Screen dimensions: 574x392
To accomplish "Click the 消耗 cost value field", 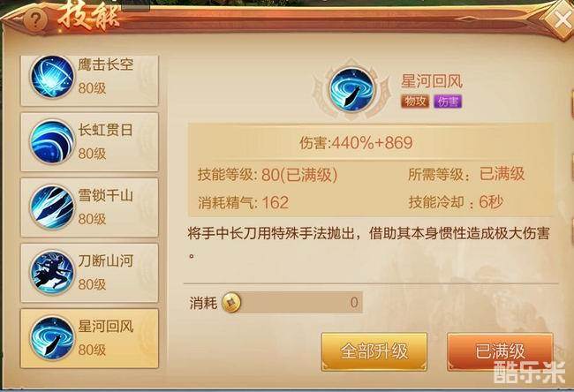I will [299, 303].
